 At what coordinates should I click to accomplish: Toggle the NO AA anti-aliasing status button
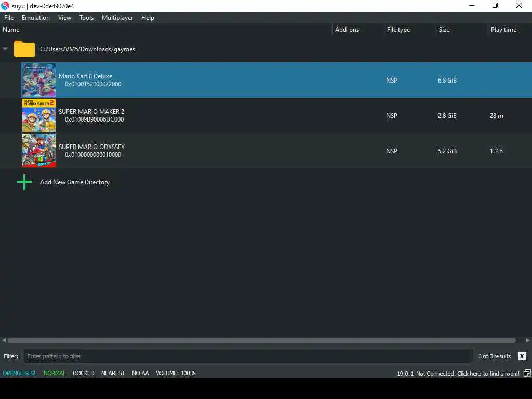tap(140, 373)
